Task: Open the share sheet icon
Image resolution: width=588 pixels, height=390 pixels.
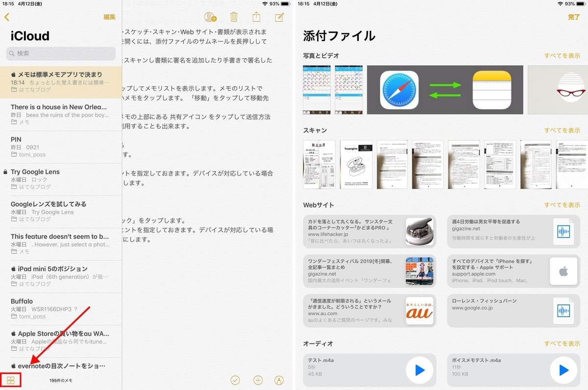Action: tap(256, 17)
